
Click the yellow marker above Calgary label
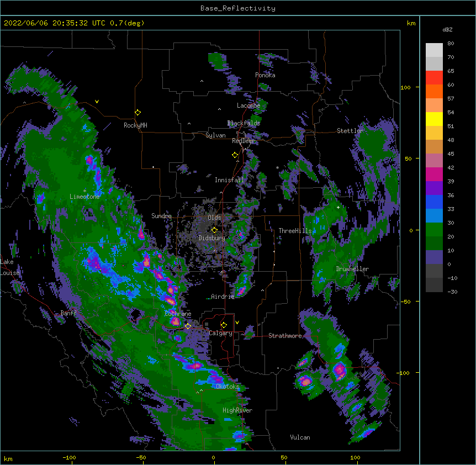pos(224,325)
